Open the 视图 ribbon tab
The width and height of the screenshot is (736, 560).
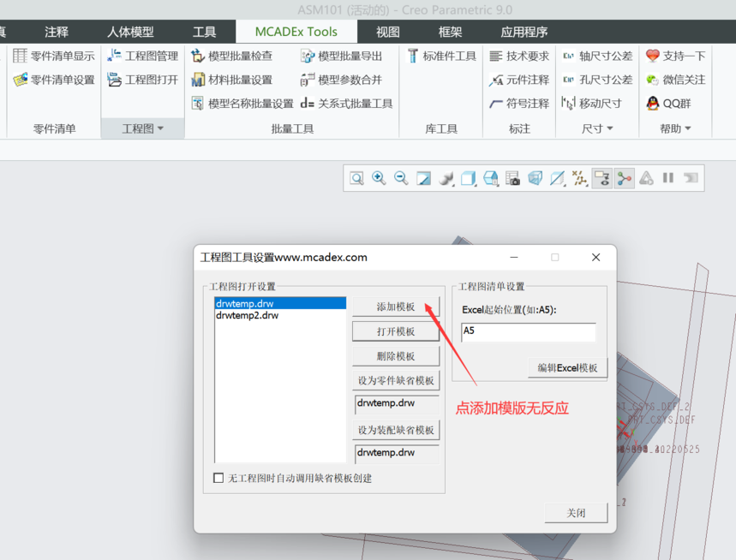pyautogui.click(x=388, y=32)
